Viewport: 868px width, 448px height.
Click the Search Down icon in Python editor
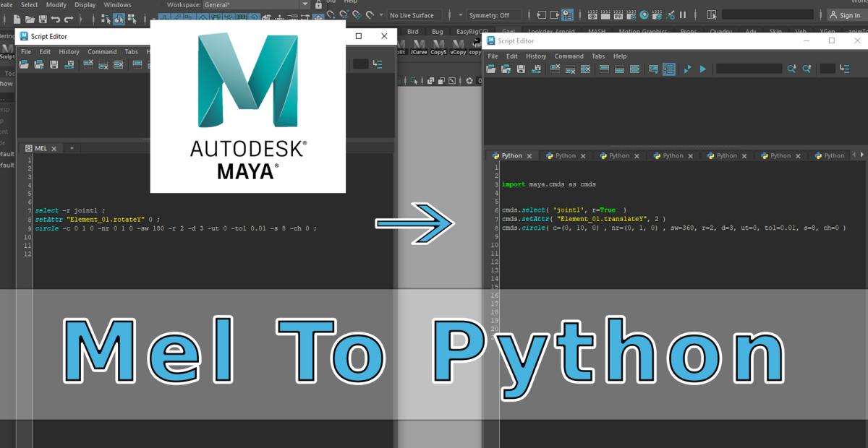pyautogui.click(x=791, y=69)
